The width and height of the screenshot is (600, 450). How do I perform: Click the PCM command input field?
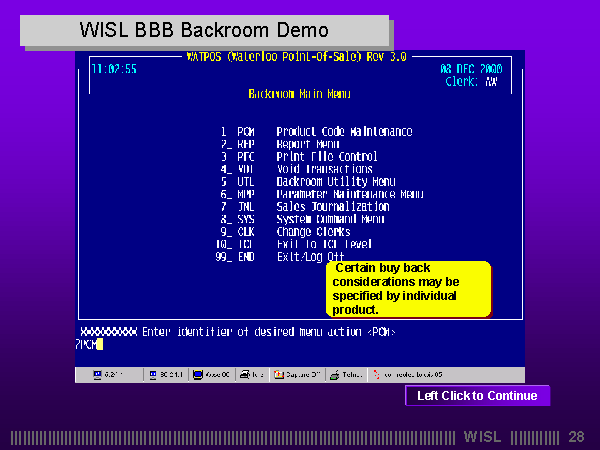[x=90, y=344]
